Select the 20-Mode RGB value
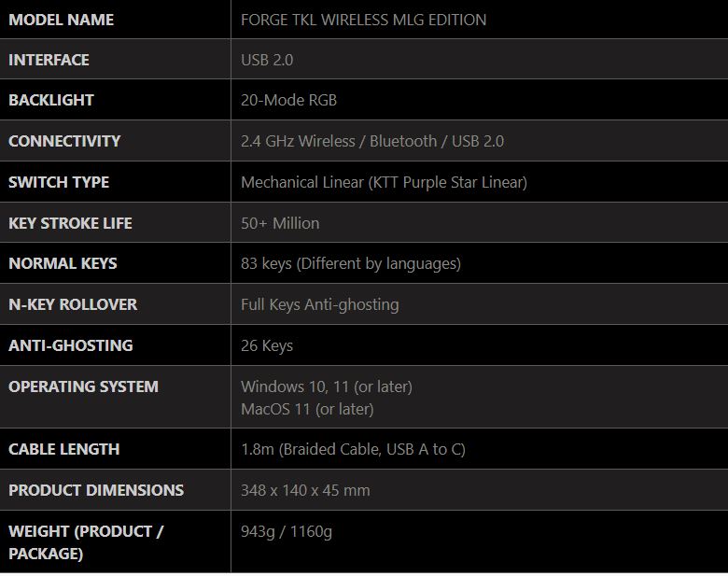728x576 pixels. pyautogui.click(x=288, y=100)
